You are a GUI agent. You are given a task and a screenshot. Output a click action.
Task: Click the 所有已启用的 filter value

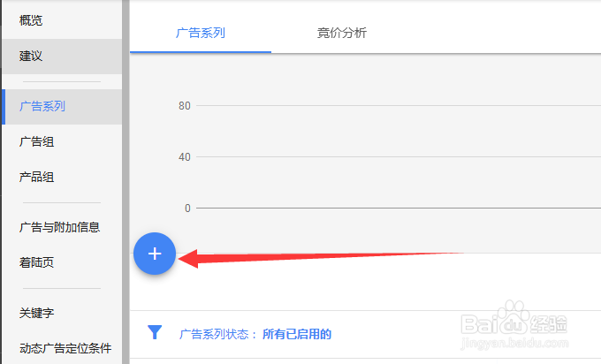click(297, 334)
